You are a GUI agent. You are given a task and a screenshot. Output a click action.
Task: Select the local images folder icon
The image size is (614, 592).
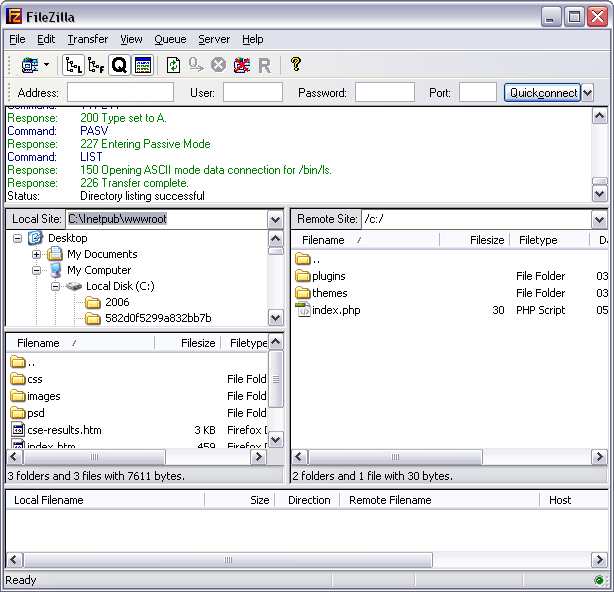coord(18,396)
